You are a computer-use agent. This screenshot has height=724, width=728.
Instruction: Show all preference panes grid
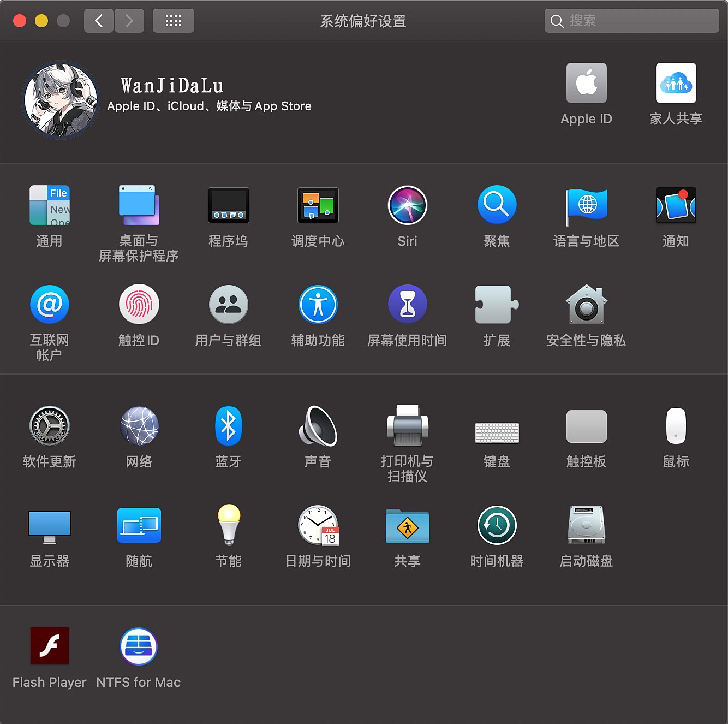point(174,20)
